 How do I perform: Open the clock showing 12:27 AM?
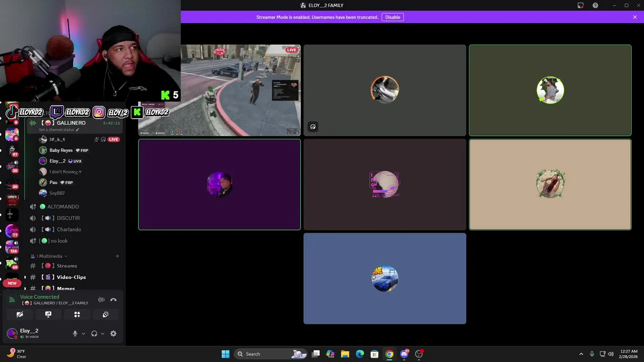pos(629,354)
